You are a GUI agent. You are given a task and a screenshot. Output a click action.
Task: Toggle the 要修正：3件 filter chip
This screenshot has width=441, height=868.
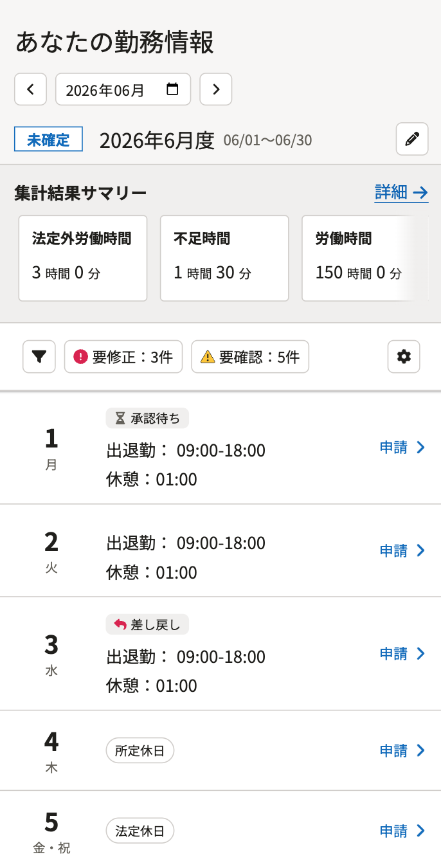click(123, 357)
